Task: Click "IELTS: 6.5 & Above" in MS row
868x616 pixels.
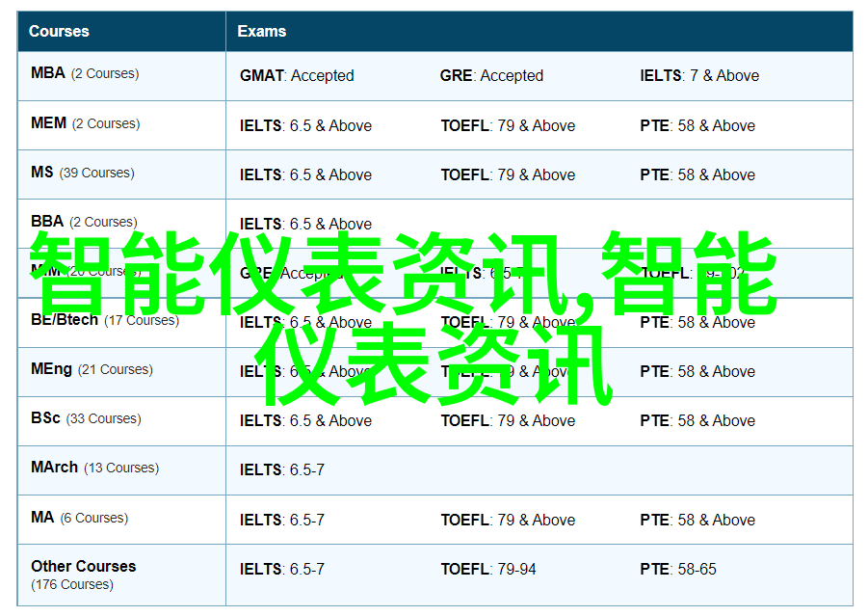Action: [x=305, y=175]
